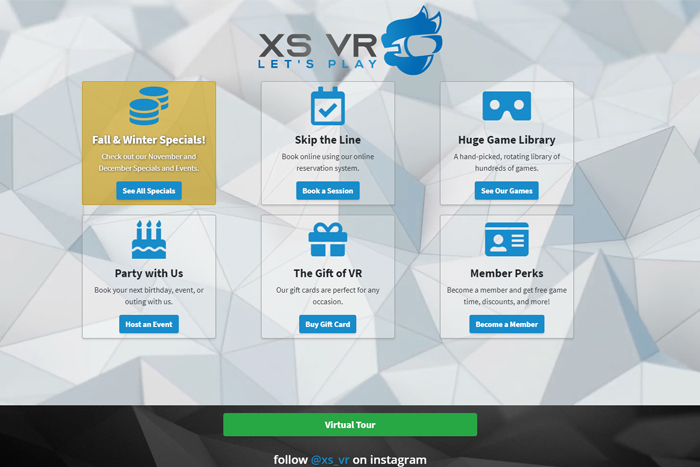The height and width of the screenshot is (467, 700).
Task: Click the Buy Gift Card button
Action: pyautogui.click(x=328, y=324)
